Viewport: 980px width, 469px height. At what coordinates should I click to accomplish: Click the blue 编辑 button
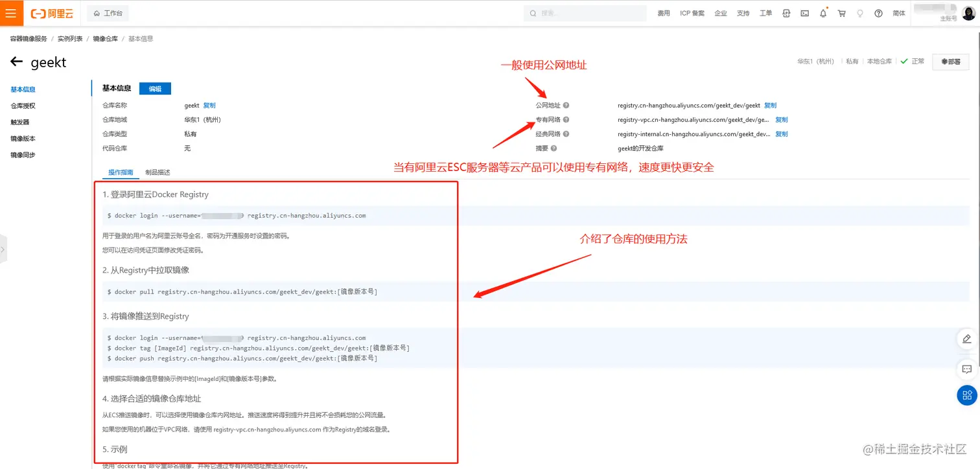[x=155, y=89]
